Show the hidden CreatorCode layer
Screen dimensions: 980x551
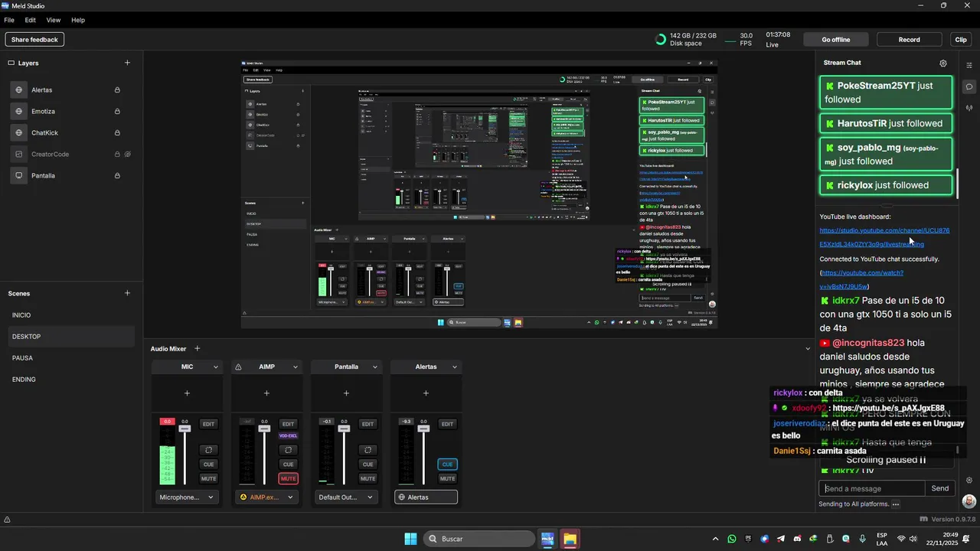(x=128, y=154)
